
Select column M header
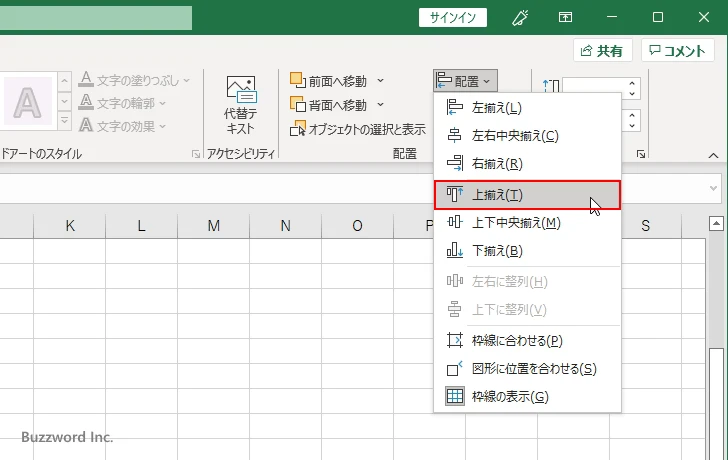214,226
